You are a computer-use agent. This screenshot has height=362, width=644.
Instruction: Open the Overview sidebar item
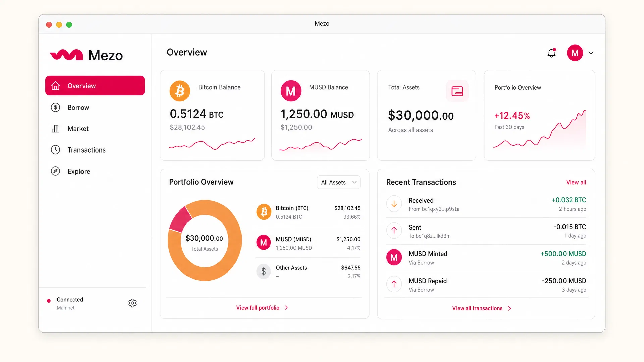[95, 86]
